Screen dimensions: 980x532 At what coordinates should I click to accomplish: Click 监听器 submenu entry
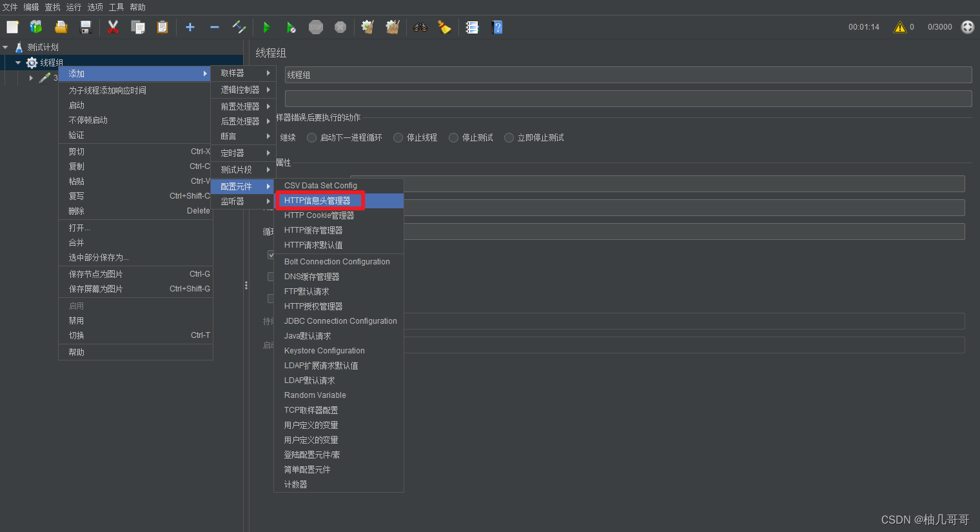coord(242,201)
